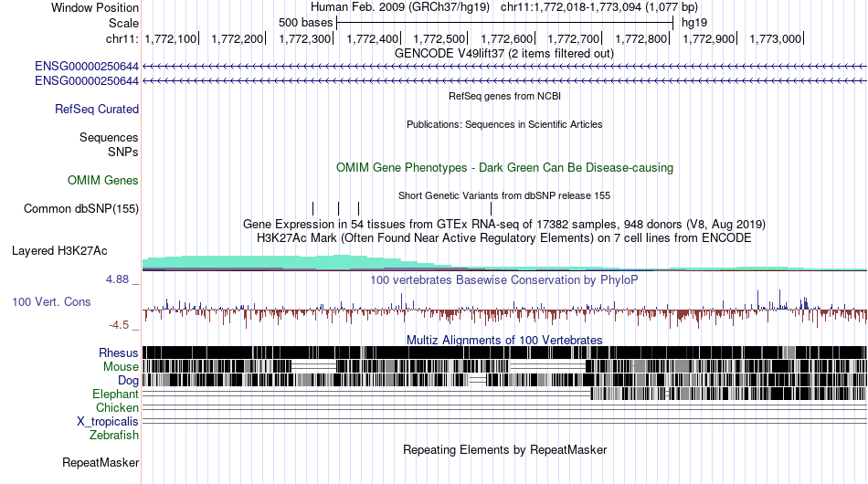This screenshot has height=484, width=868.
Task: Open RefSeq Curated track settings
Action: (x=96, y=109)
